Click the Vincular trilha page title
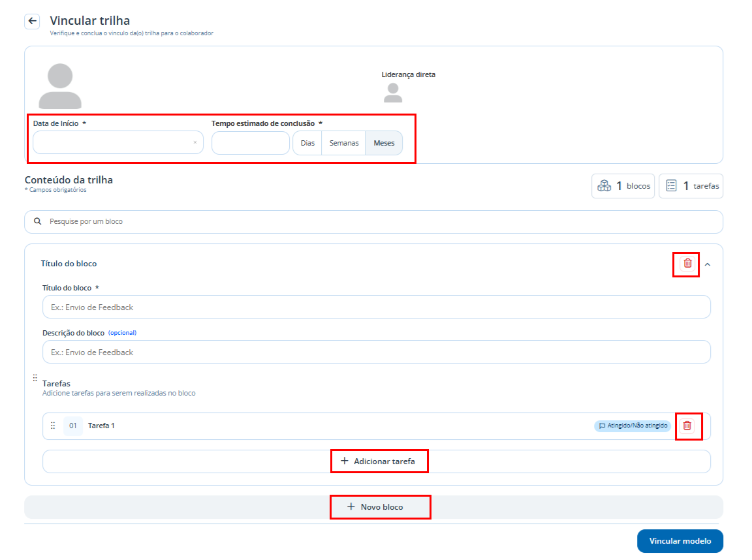The height and width of the screenshot is (560, 752). pyautogui.click(x=89, y=21)
